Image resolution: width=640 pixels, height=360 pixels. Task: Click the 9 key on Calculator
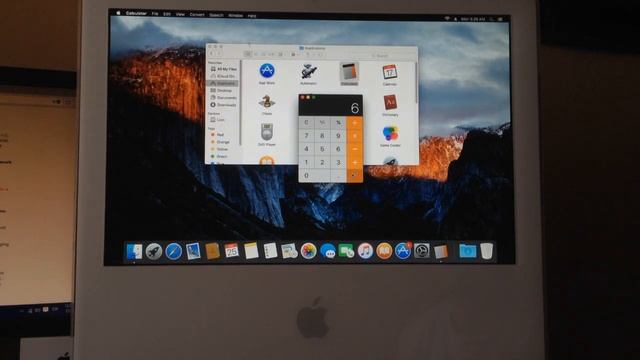338,136
